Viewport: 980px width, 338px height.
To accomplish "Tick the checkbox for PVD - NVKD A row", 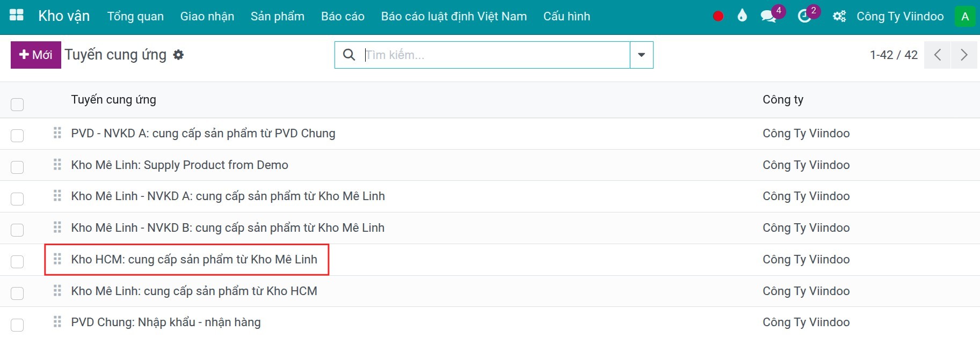I will (x=17, y=135).
